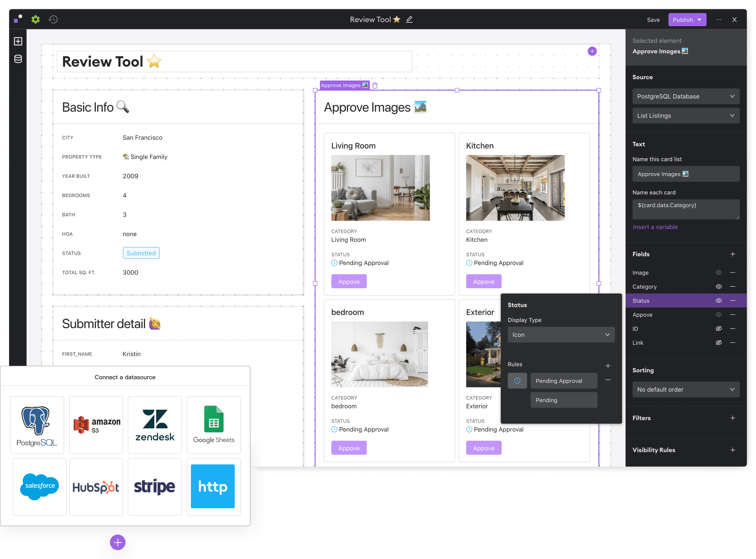Click Approve button on Living Room card
The width and height of the screenshot is (756, 559).
click(349, 281)
